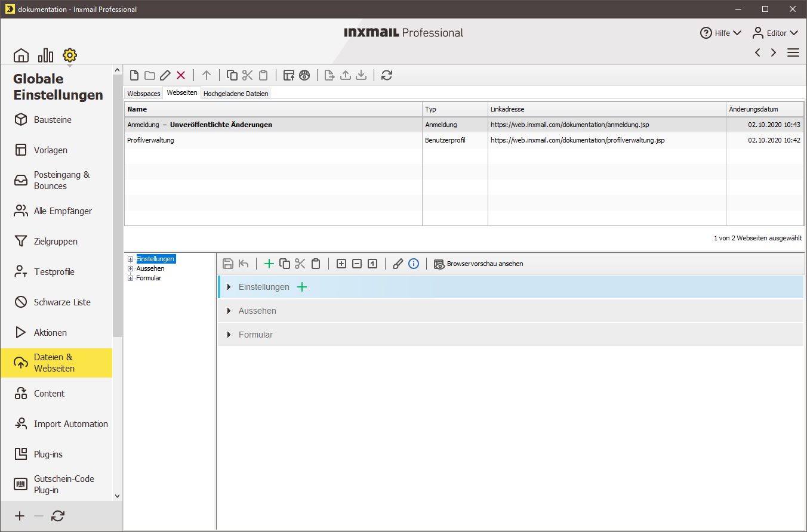Viewport: 807px width, 532px height.
Task: Open the reports bar chart icon
Action: pyautogui.click(x=45, y=55)
